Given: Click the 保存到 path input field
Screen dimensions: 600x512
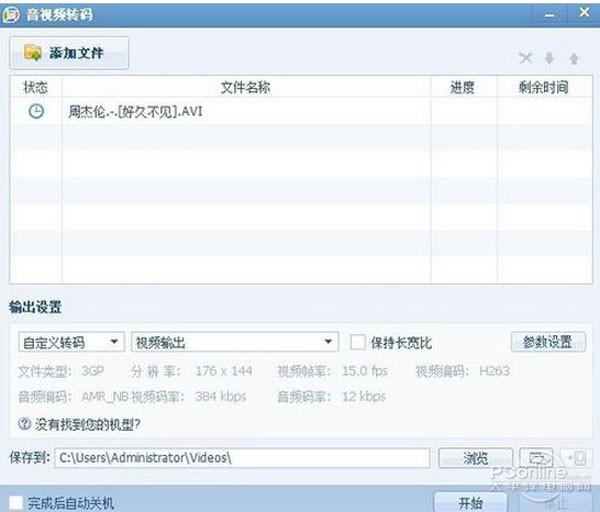Looking at the screenshot, I should coord(242,458).
